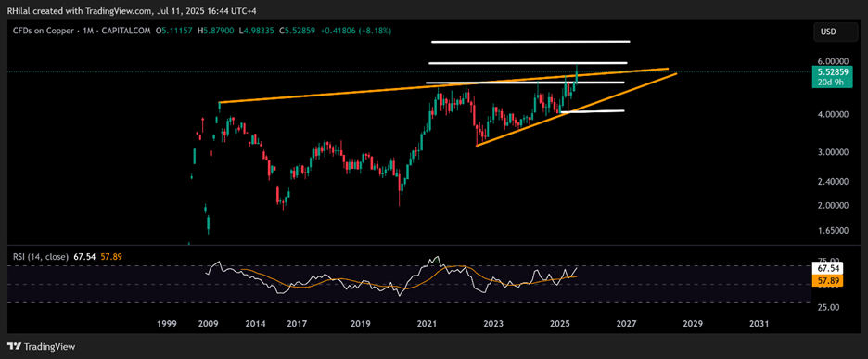Viewport: 868px width, 359px height.
Task: Click the 2023 year label on time axis
Action: [493, 323]
